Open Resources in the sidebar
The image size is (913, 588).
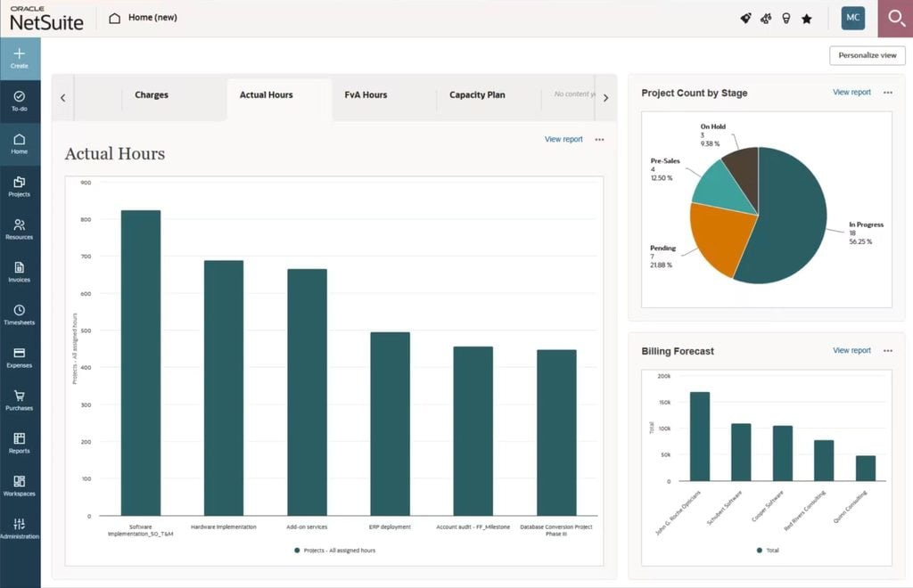20,230
